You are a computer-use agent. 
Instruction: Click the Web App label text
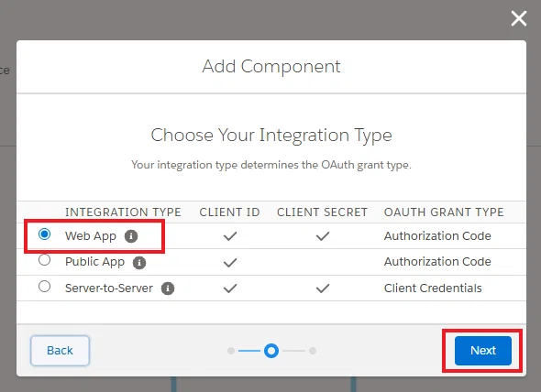pos(91,236)
